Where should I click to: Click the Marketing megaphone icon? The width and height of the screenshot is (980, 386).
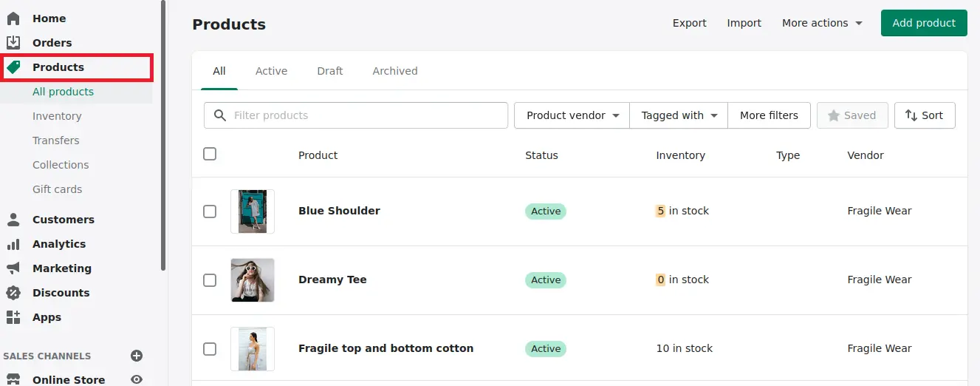point(13,268)
